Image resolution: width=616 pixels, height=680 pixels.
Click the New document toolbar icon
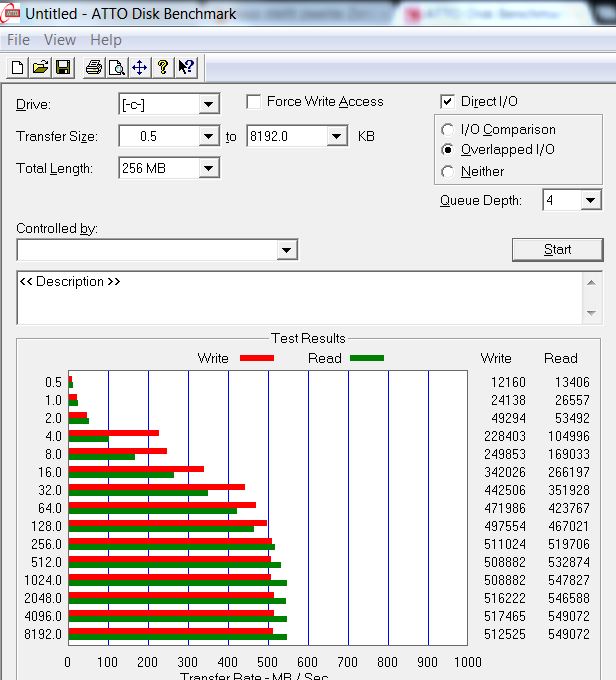click(x=17, y=68)
